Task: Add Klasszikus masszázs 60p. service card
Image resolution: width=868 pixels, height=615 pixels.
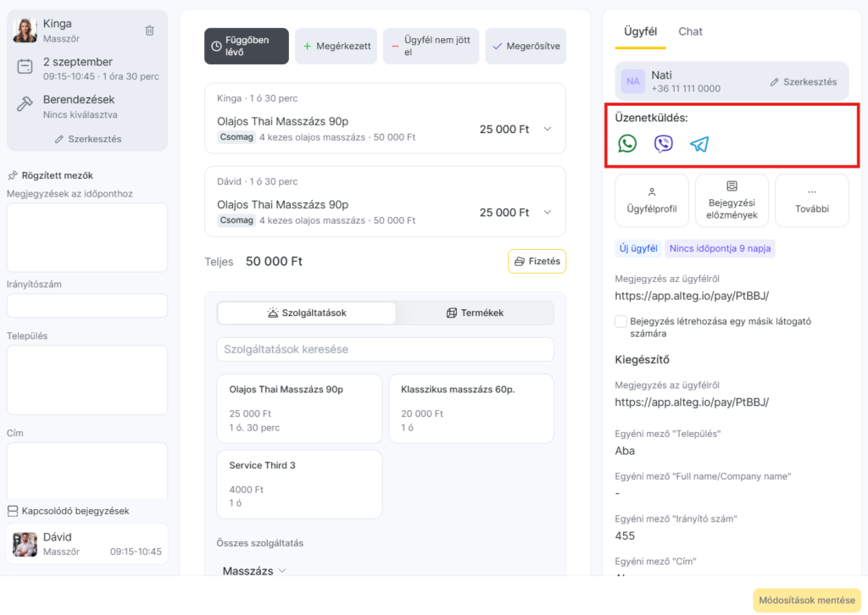Action: (x=471, y=408)
